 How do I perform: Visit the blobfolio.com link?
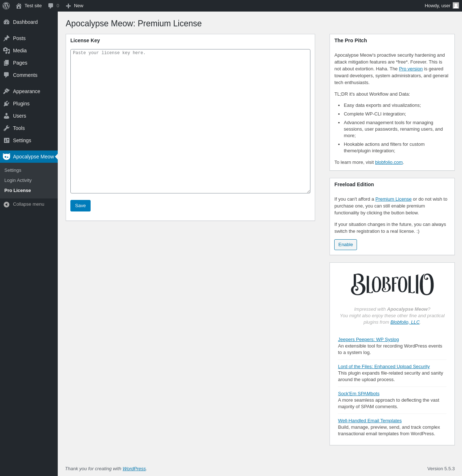click(389, 162)
